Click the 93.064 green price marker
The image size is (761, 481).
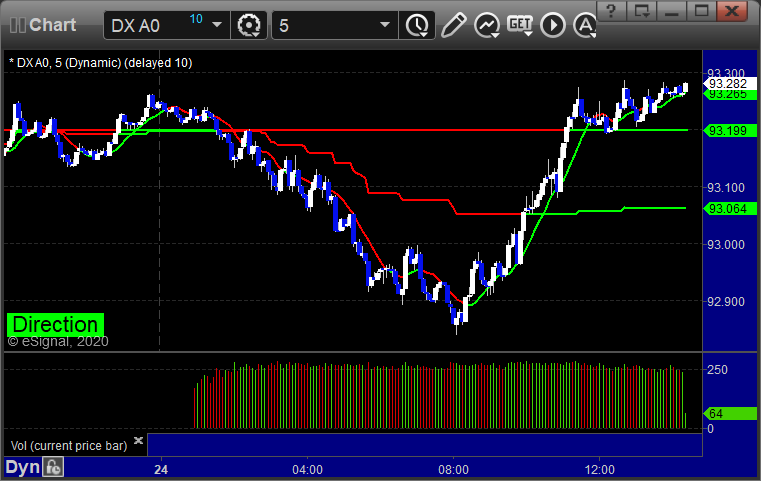(x=730, y=209)
